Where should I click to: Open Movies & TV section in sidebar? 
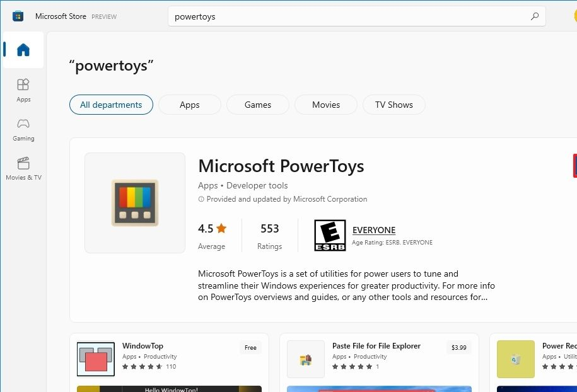click(x=23, y=169)
